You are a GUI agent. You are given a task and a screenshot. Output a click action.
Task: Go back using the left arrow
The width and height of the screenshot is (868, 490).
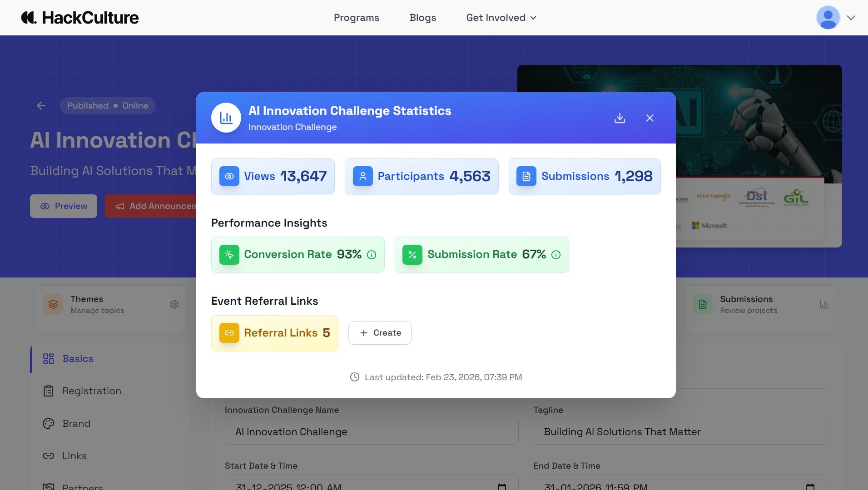pyautogui.click(x=41, y=106)
